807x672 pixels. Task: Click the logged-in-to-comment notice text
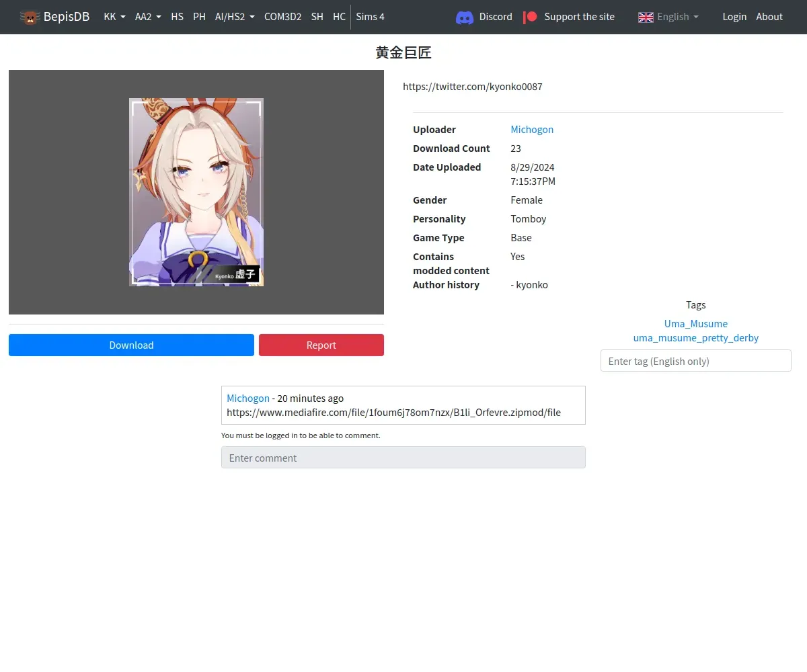301,435
